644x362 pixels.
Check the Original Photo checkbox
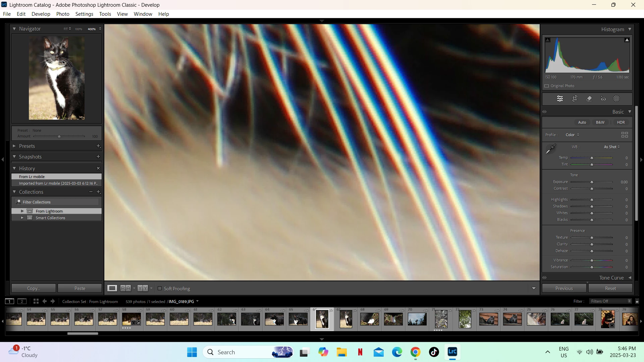click(x=547, y=86)
